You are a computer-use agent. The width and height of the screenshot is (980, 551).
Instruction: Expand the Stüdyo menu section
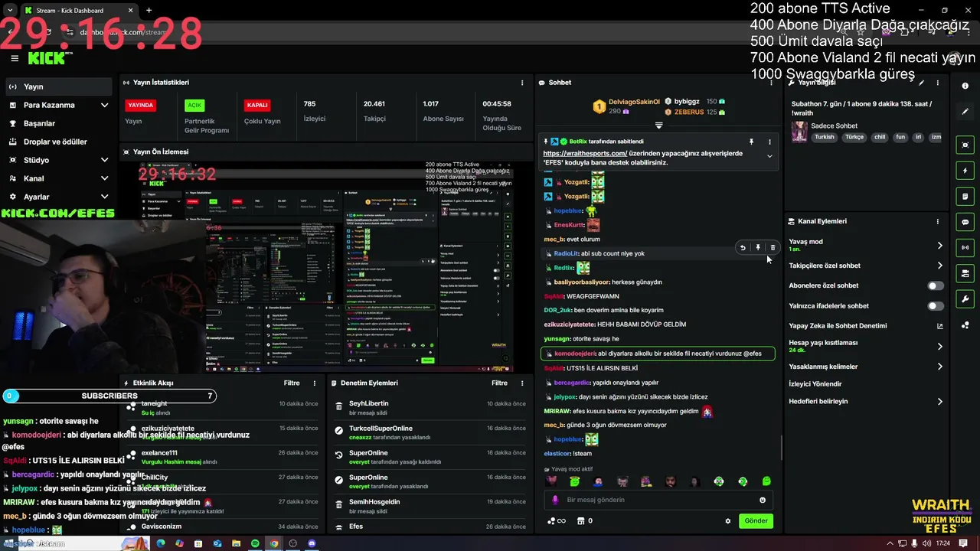tap(59, 160)
